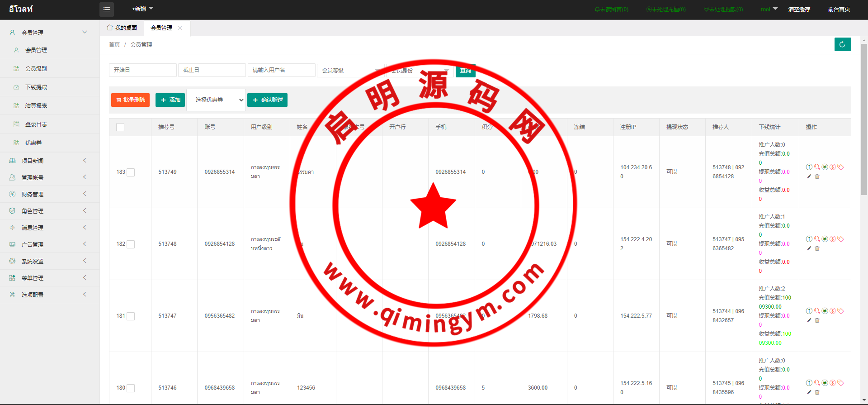This screenshot has height=405, width=868.
Task: Open 会员级别 in the sidebar
Action: click(36, 69)
